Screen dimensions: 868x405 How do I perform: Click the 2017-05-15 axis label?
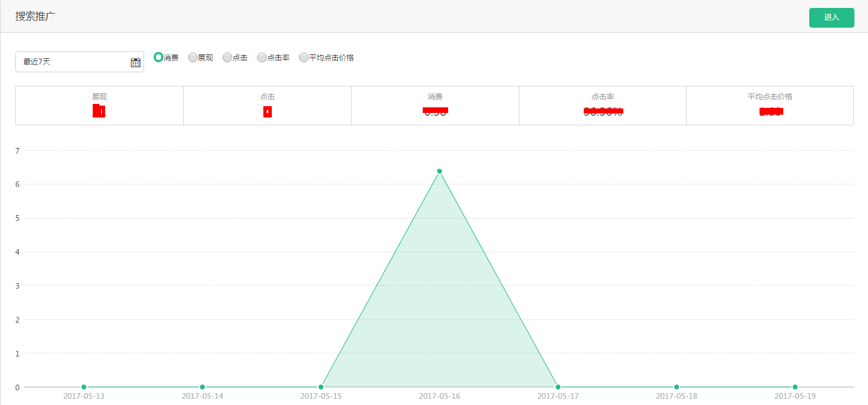pyautogui.click(x=321, y=396)
